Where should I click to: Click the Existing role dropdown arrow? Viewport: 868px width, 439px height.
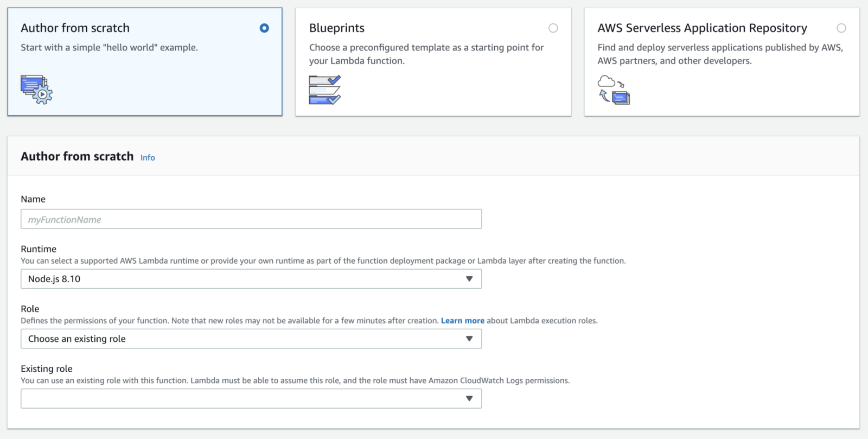[469, 399]
